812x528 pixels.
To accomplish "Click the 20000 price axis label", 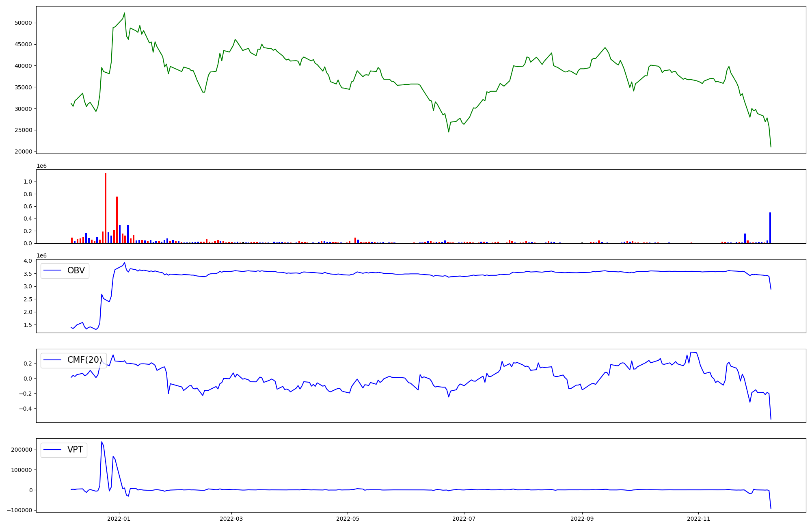I will coord(23,151).
